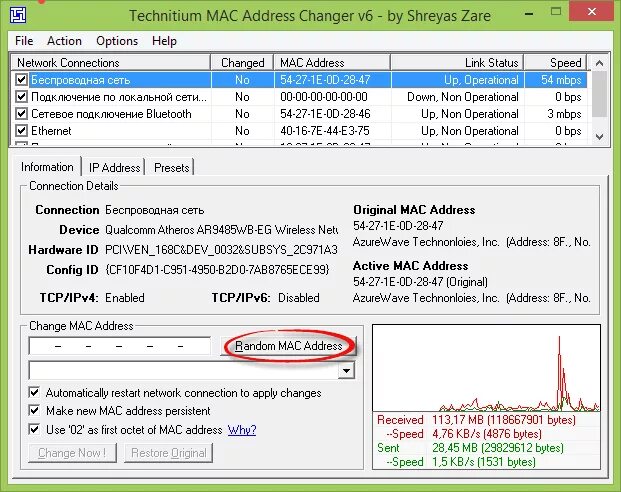621x492 pixels.
Task: Toggle the Ethernet connection checkbox
Action: [21, 131]
